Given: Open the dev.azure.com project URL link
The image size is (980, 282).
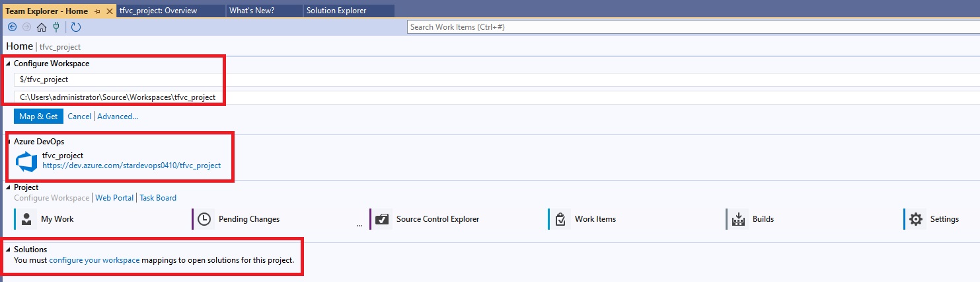Looking at the screenshot, I should coord(132,166).
